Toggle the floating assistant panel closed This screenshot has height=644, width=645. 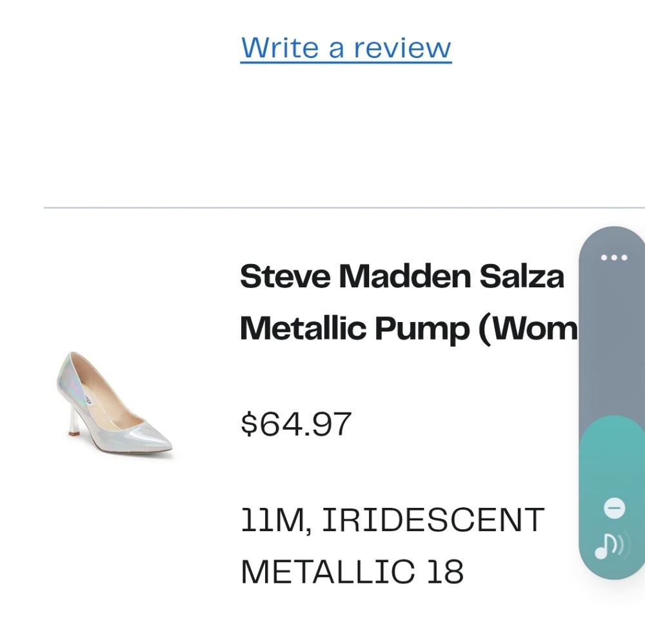(x=613, y=507)
